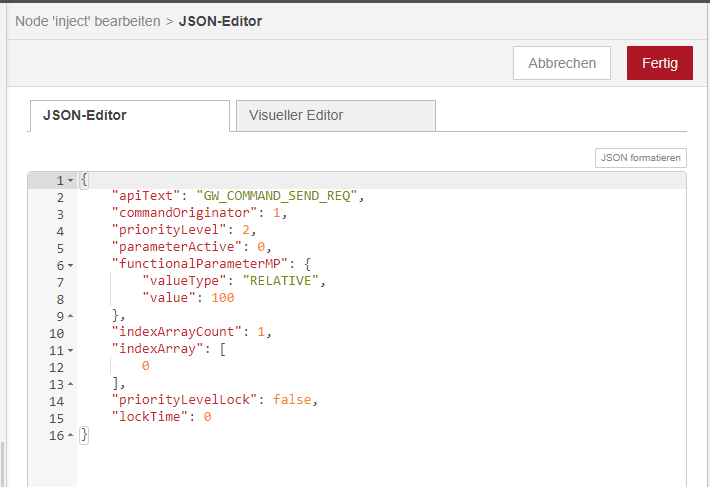Click the Abbrechen button
This screenshot has width=710, height=487.
pyautogui.click(x=562, y=63)
